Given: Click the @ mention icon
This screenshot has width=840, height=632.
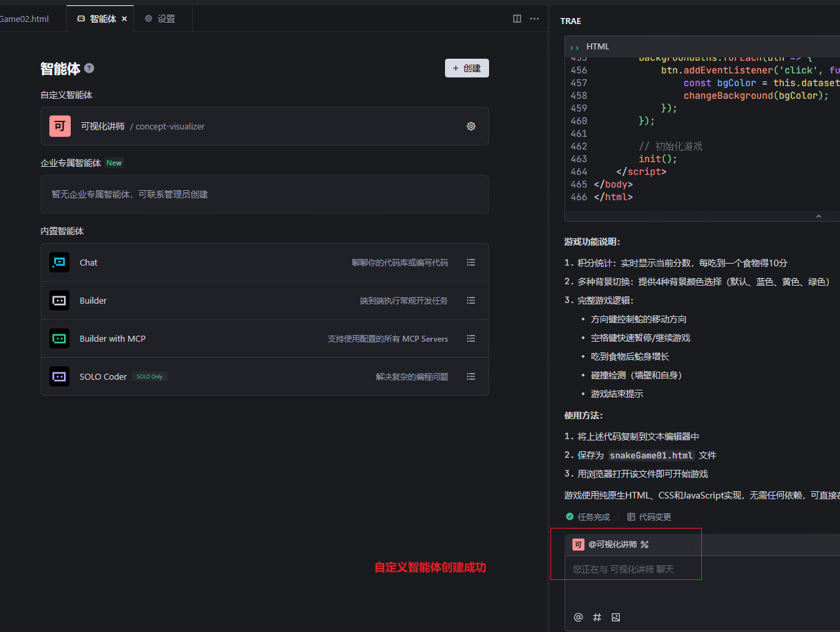Looking at the screenshot, I should pyautogui.click(x=578, y=617).
